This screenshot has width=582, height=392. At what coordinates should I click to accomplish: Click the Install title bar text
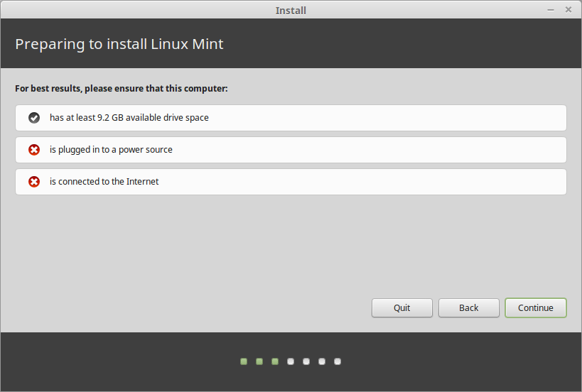click(291, 11)
